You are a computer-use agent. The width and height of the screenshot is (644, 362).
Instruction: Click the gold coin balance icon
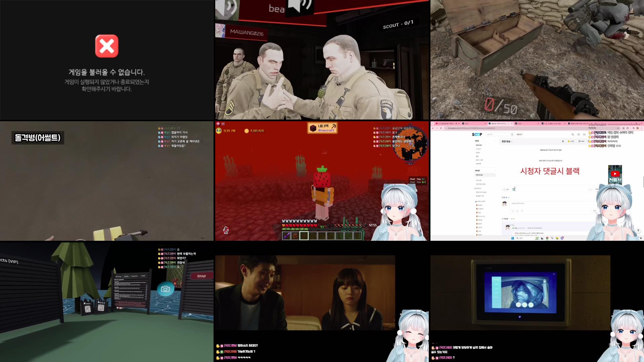point(247,131)
